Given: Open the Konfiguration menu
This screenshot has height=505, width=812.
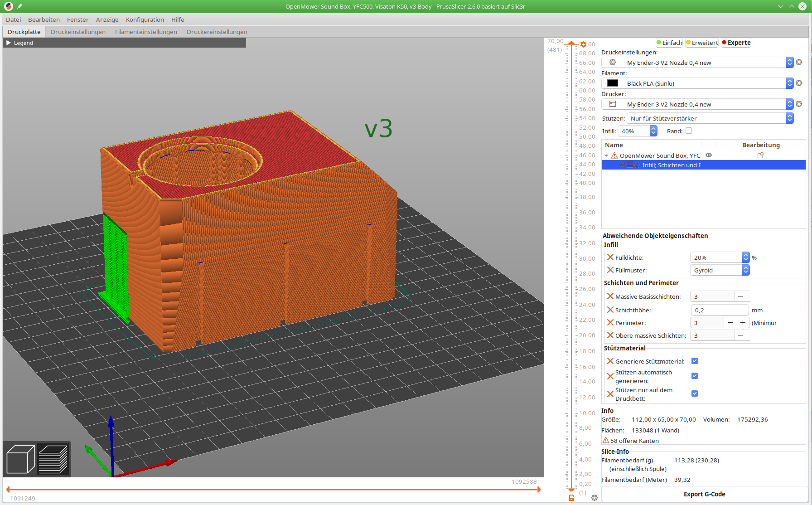Looking at the screenshot, I should [145, 19].
